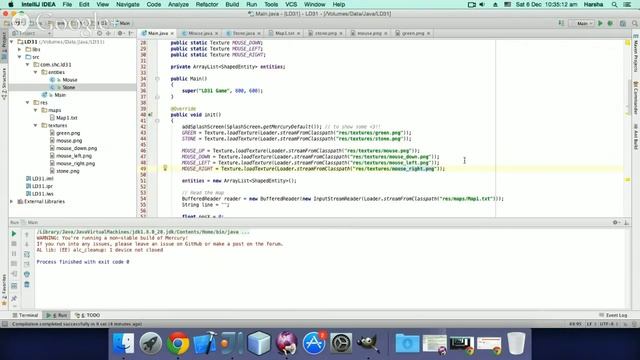The width and height of the screenshot is (640, 360).
Task: Click the hide Project panel icon
Action: point(130,33)
